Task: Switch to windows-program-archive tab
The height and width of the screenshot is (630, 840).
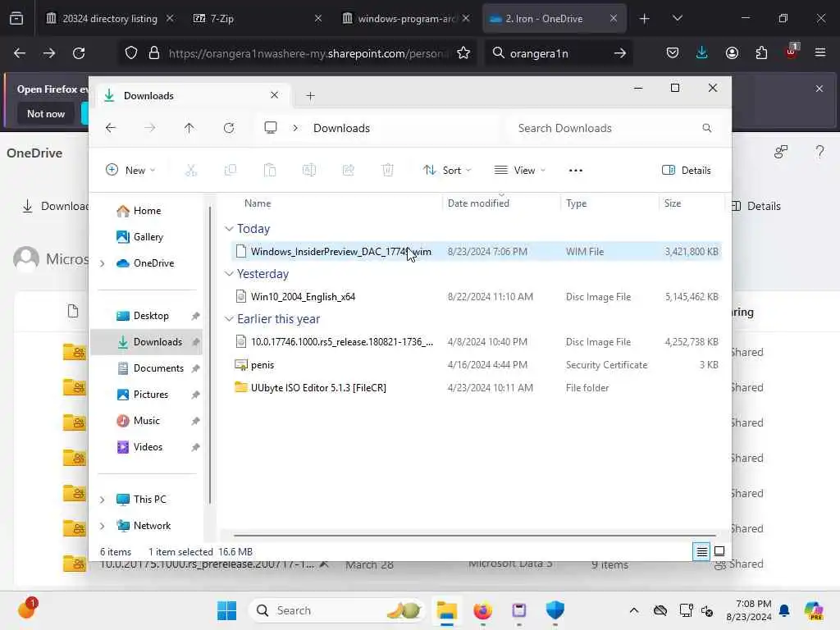Action: click(x=405, y=18)
